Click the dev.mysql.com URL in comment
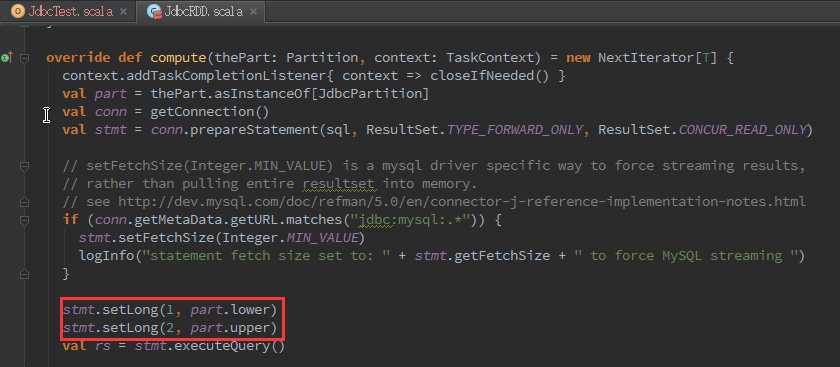840x367 pixels. coord(462,202)
